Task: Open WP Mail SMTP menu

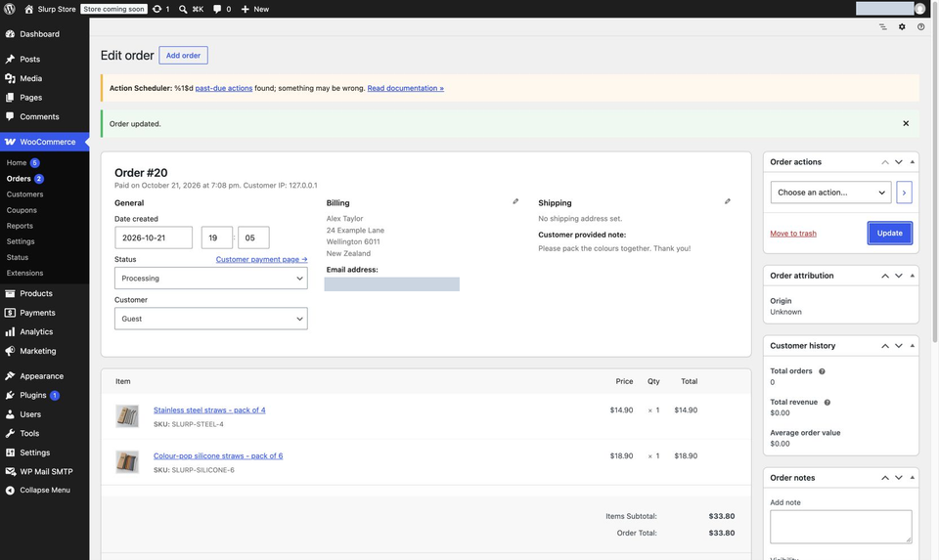Action: 44,472
